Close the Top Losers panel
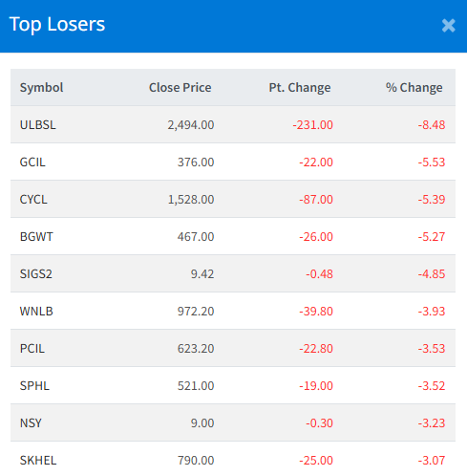 tap(448, 26)
